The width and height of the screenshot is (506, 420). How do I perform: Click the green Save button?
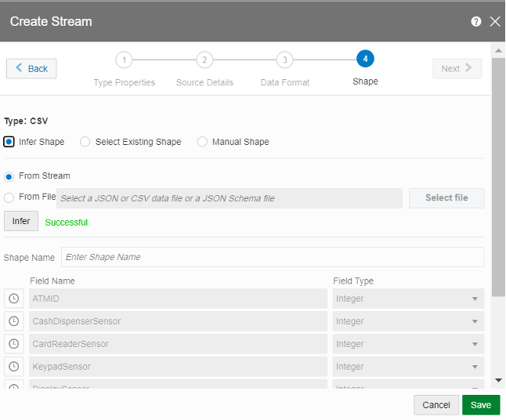coord(480,405)
